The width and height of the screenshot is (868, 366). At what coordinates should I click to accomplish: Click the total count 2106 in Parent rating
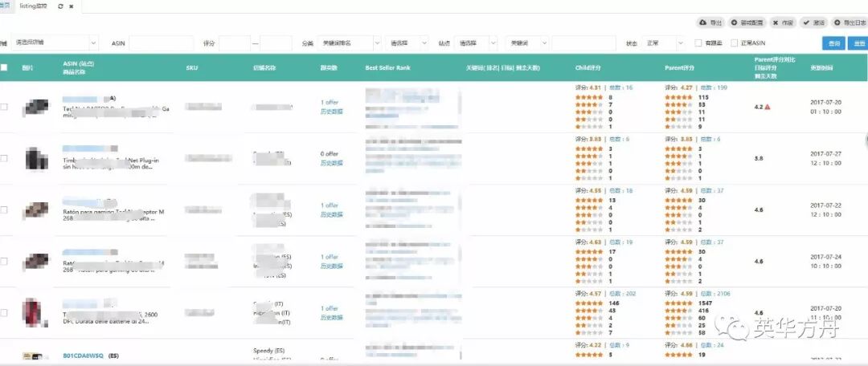click(716, 294)
